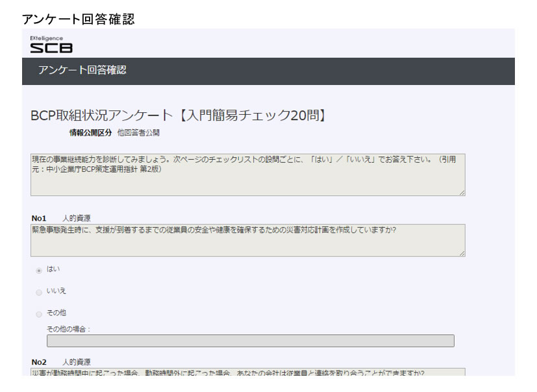Image resolution: width=537 pixels, height=392 pixels.
Task: Click the 'その他' option label
Action: coord(56,313)
